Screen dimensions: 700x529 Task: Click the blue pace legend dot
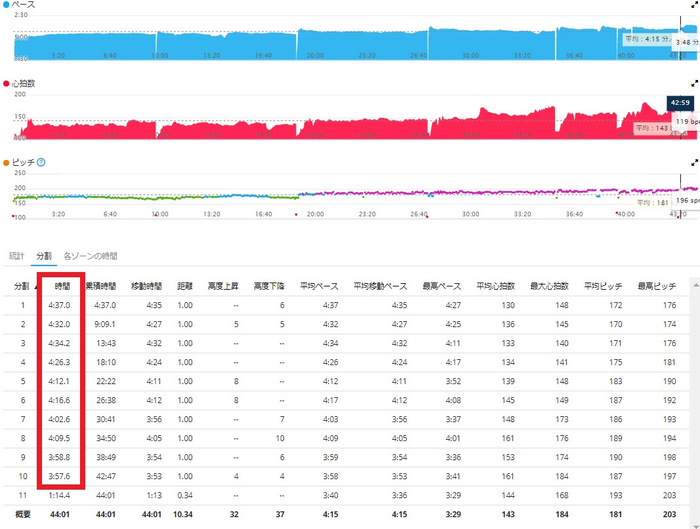6,5
